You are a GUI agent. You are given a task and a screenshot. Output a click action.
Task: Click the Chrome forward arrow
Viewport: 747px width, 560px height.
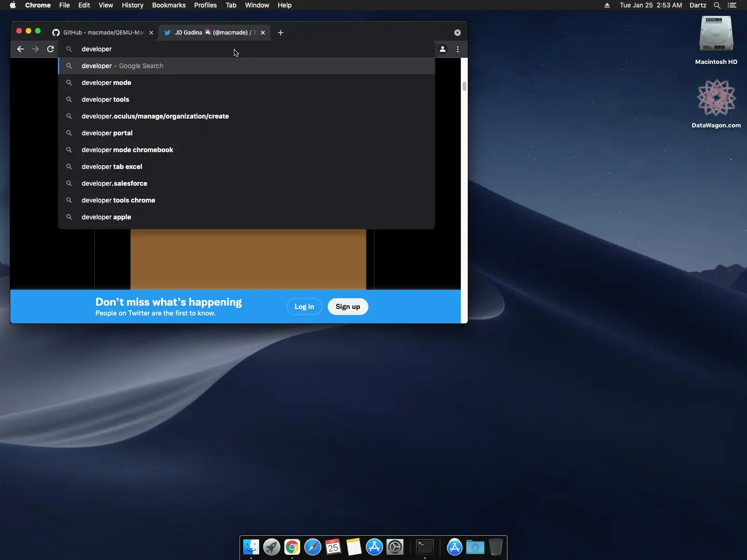click(x=35, y=49)
